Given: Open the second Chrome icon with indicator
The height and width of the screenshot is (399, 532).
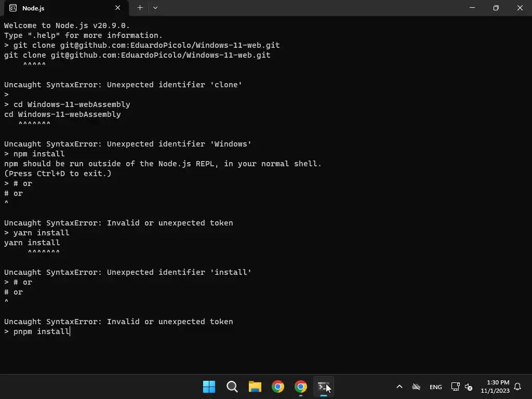Looking at the screenshot, I should pos(301,387).
